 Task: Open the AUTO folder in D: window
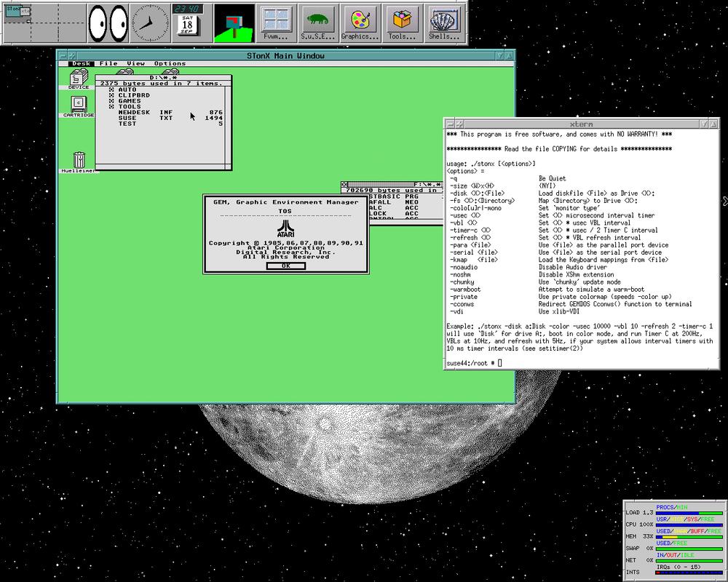pyautogui.click(x=123, y=89)
